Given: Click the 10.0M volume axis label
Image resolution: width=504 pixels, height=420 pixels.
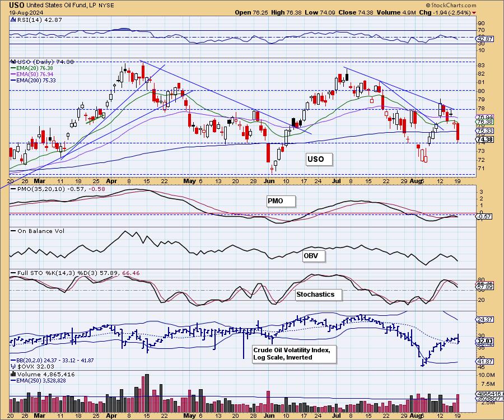Looking at the screenshot, I should point(486,375).
